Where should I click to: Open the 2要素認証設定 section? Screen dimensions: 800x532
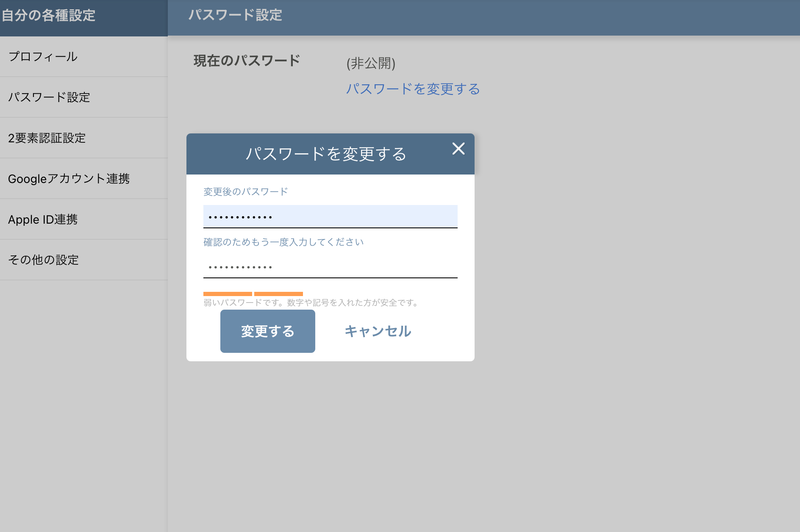(47, 138)
